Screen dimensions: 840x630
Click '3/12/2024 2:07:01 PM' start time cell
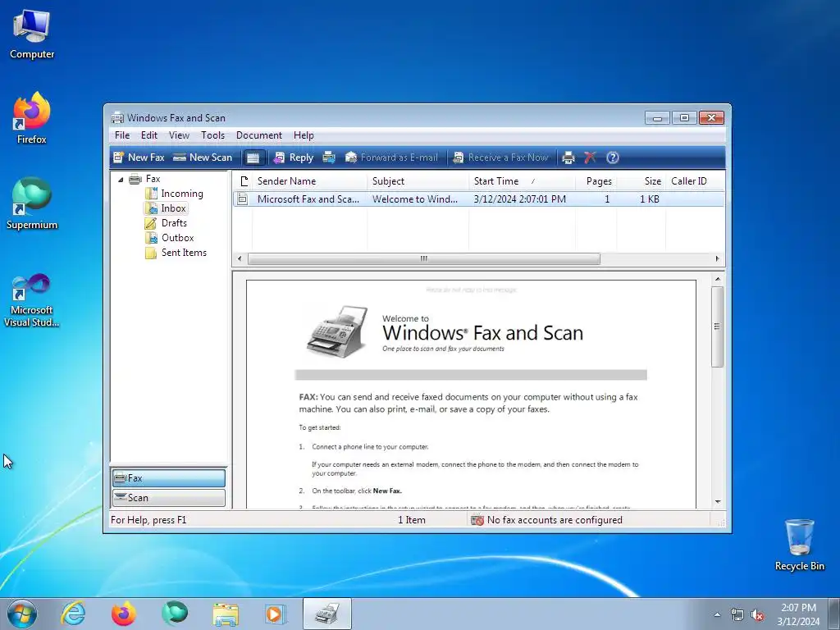point(519,199)
